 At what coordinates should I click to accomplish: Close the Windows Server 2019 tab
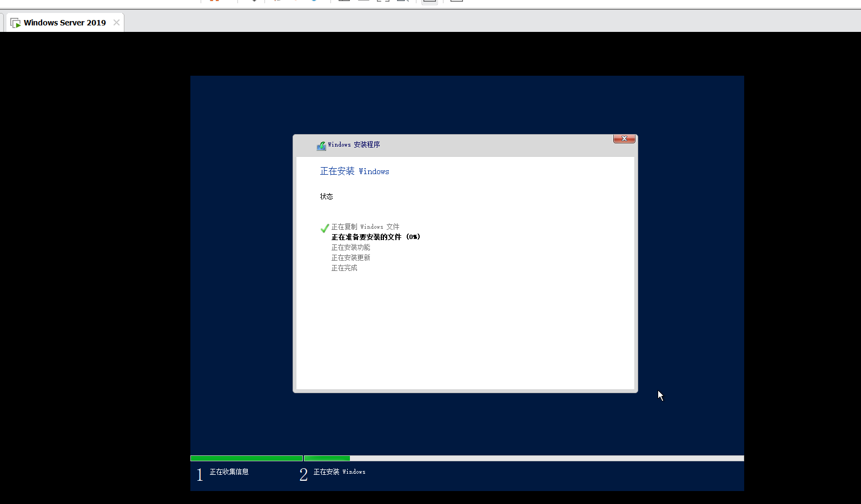116,23
